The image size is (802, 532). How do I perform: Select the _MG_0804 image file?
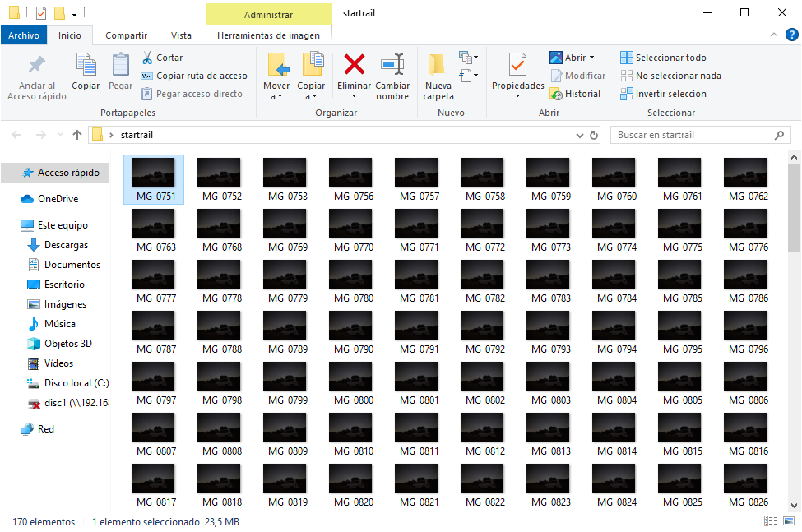pyautogui.click(x=614, y=383)
